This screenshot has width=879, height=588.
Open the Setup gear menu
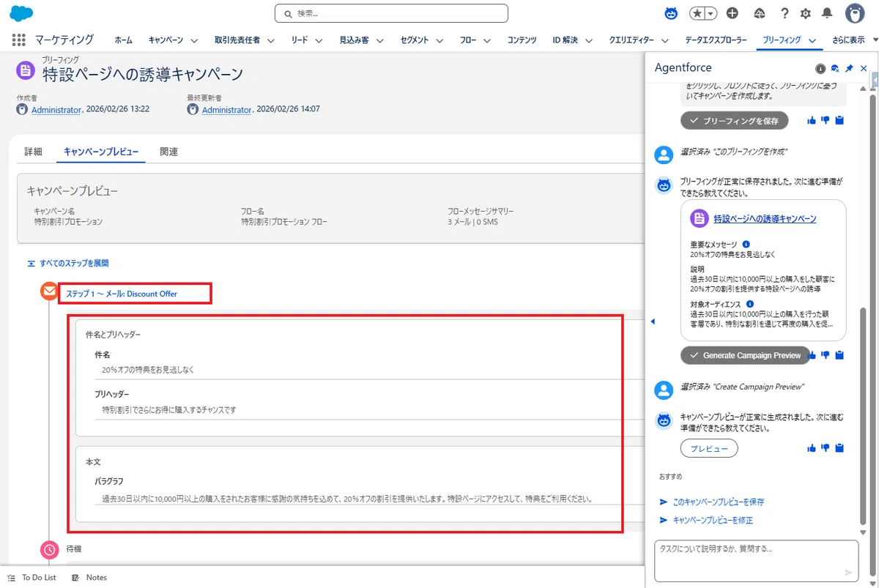(806, 13)
